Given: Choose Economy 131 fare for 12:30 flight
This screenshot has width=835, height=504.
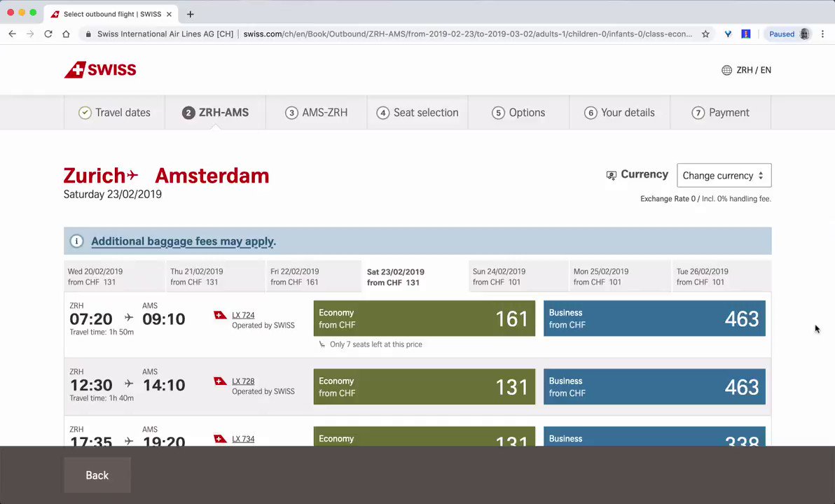Looking at the screenshot, I should click(425, 386).
